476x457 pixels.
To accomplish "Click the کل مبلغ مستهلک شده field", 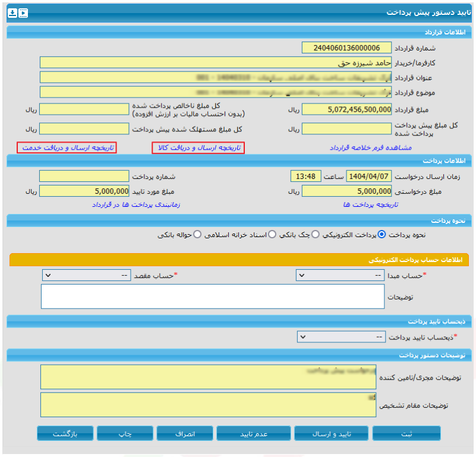I will (x=84, y=129).
